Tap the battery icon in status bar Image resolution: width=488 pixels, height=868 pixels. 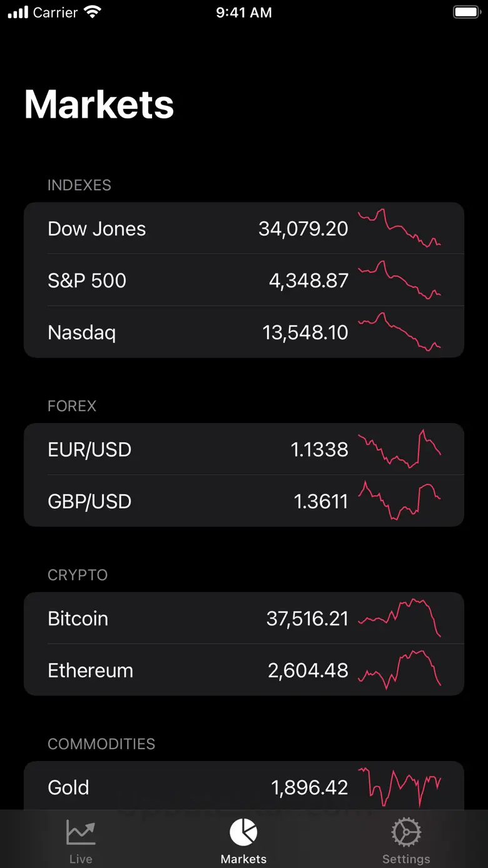466,13
